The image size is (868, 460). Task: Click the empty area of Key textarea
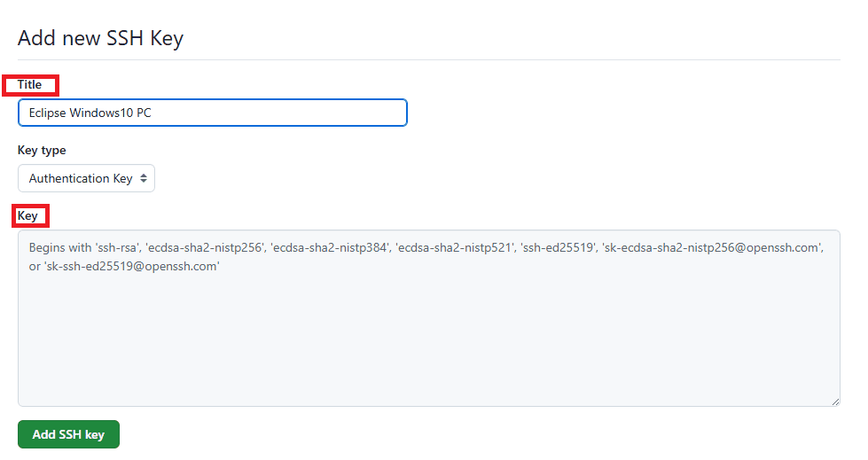coord(428,346)
